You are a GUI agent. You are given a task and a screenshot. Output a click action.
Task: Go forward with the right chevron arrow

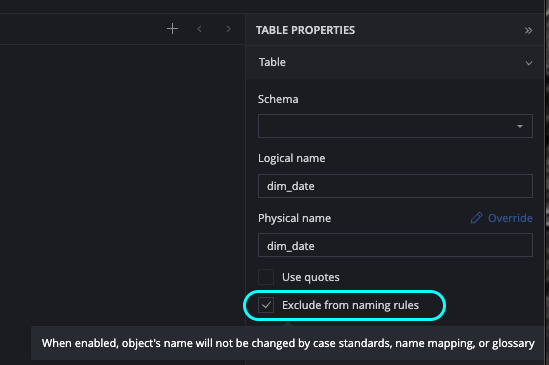tap(228, 29)
